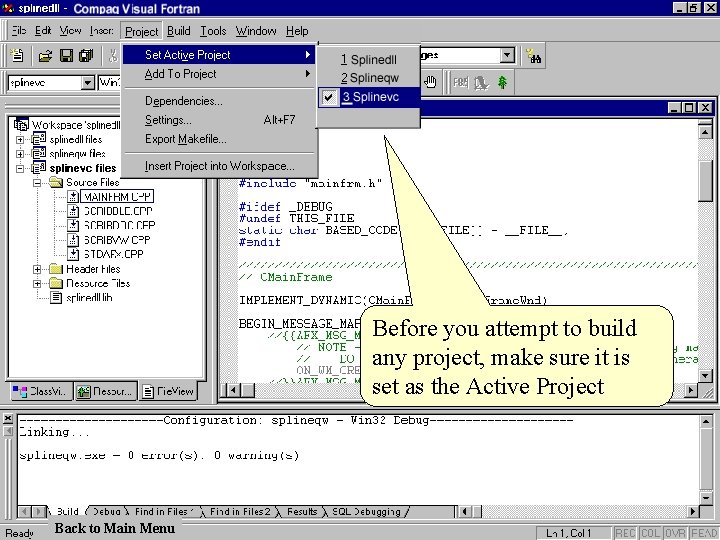Open the File menu
This screenshot has width=720, height=540.
(x=19, y=31)
